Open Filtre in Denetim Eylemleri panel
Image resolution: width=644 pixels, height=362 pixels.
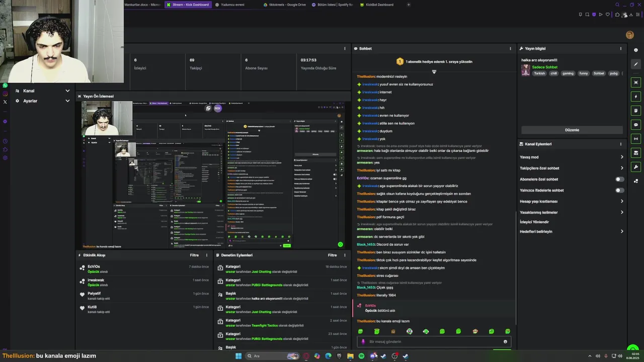pyautogui.click(x=333, y=255)
